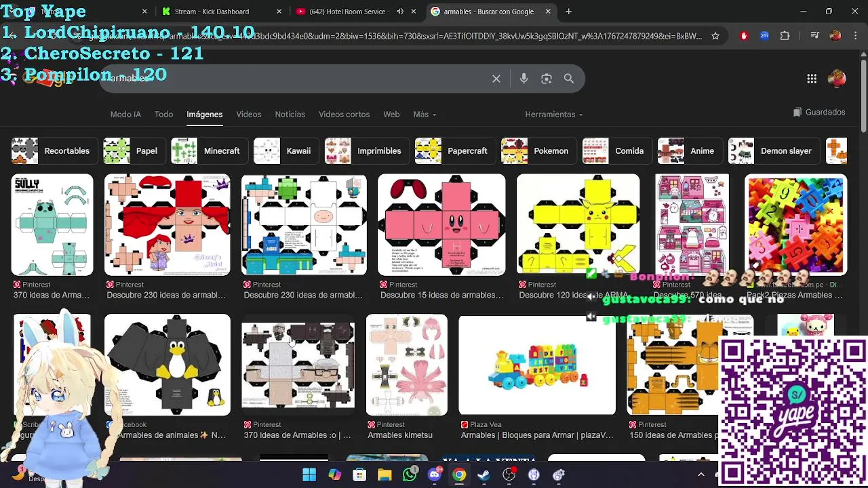Open a new tab with plus button
Viewport: 868px width, 488px height.
click(568, 12)
